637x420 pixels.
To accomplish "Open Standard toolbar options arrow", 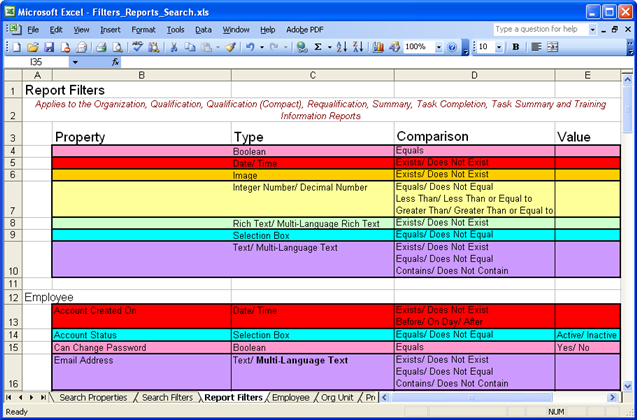I will tap(466, 48).
